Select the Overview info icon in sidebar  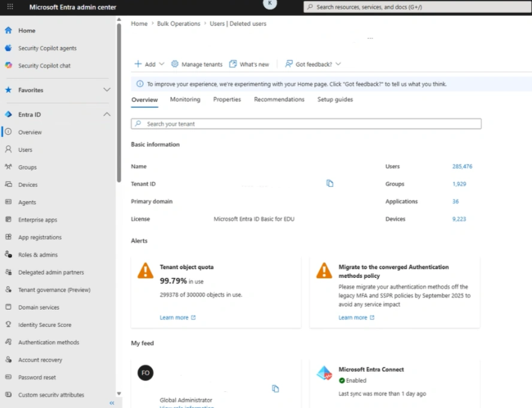[x=8, y=132]
